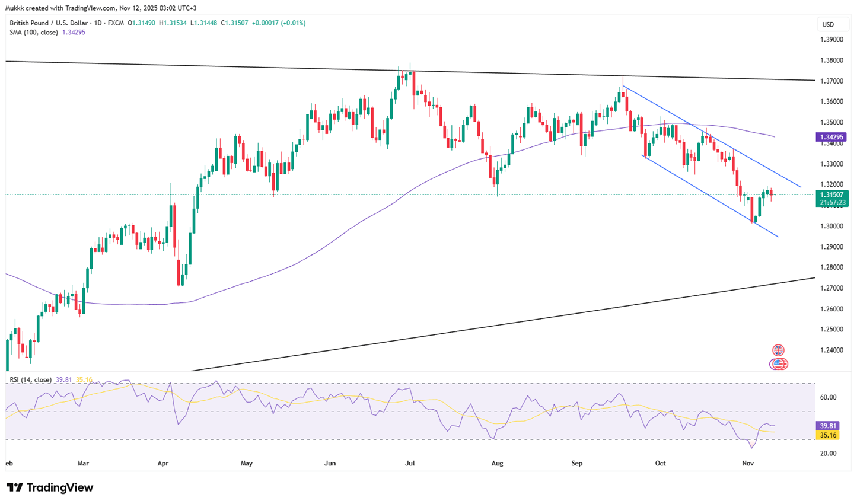The height and width of the screenshot is (504, 857).
Task: Click the Apr label on the time axis
Action: point(163,463)
